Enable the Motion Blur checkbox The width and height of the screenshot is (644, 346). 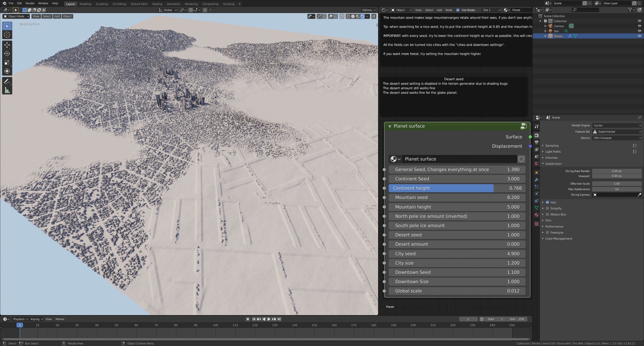547,214
